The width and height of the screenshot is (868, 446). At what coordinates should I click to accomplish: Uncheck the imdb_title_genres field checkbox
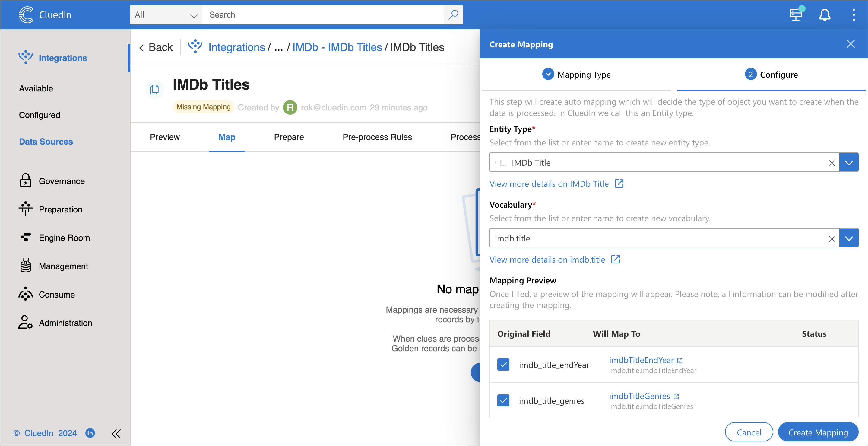point(503,400)
